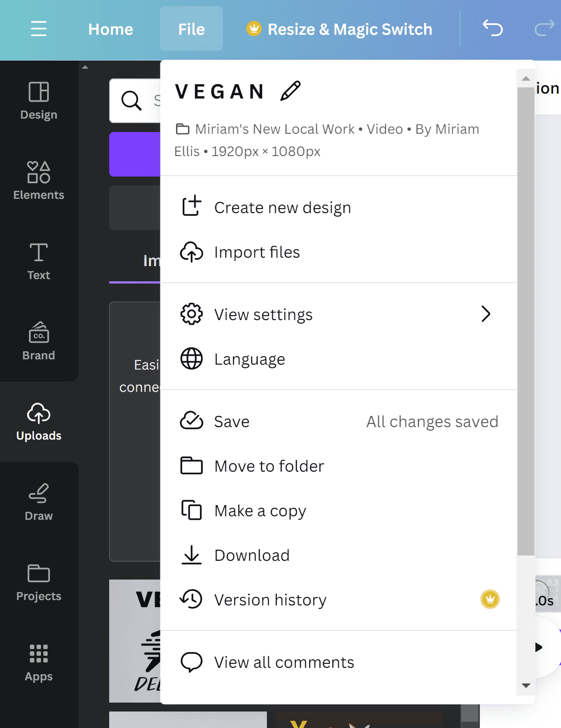Click the pencil icon to rename VEGAN

pos(290,91)
